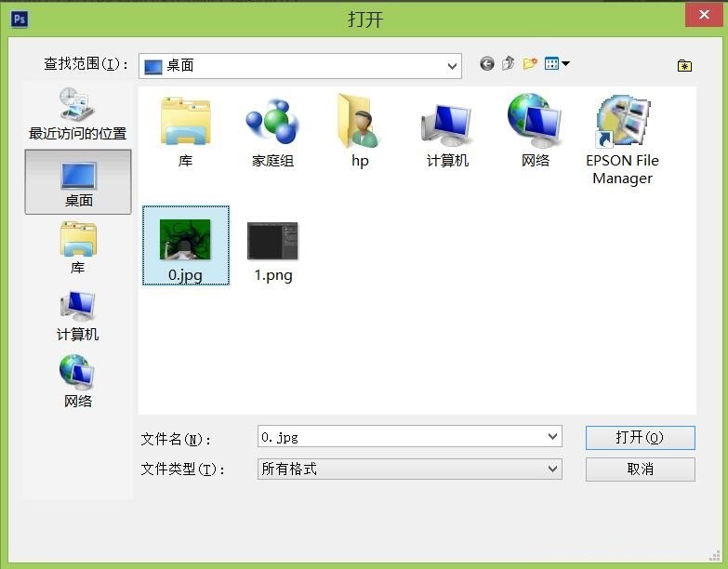
Task: Click the EPSON File Manager label text
Action: [622, 169]
